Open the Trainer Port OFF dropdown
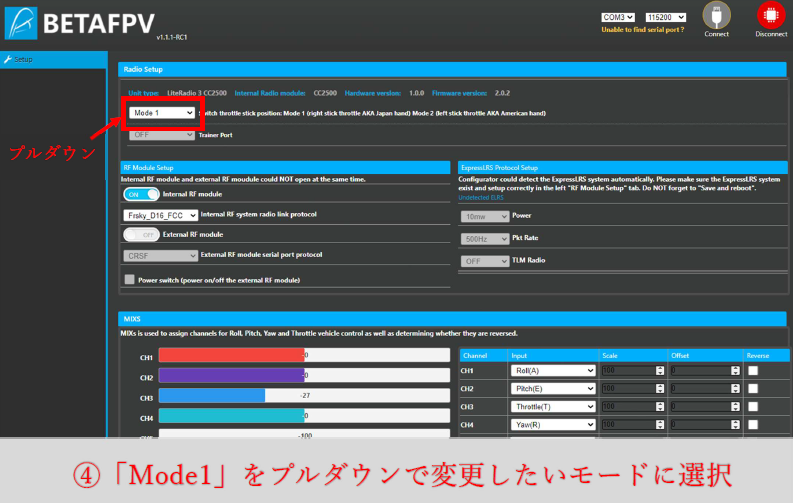Image resolution: width=793 pixels, height=503 pixels. pos(162,135)
